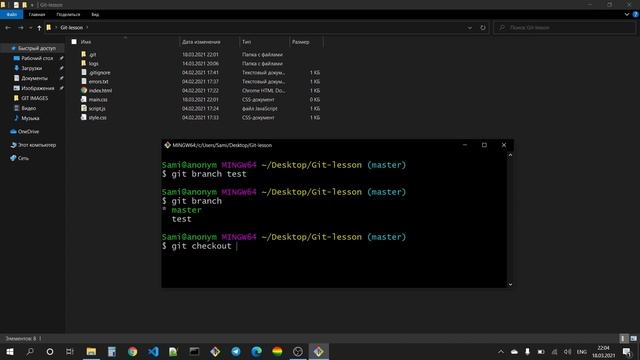The image size is (640, 360).
Task: Go forward in Explorer navigation
Action: pos(20,27)
